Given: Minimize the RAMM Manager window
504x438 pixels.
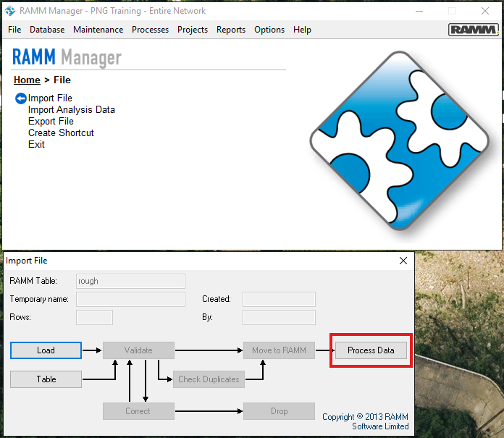Looking at the screenshot, I should pos(419,11).
